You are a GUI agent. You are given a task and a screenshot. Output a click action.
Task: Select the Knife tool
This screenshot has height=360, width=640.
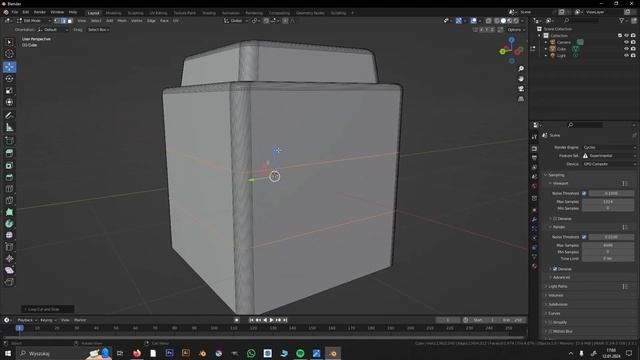click(9, 200)
